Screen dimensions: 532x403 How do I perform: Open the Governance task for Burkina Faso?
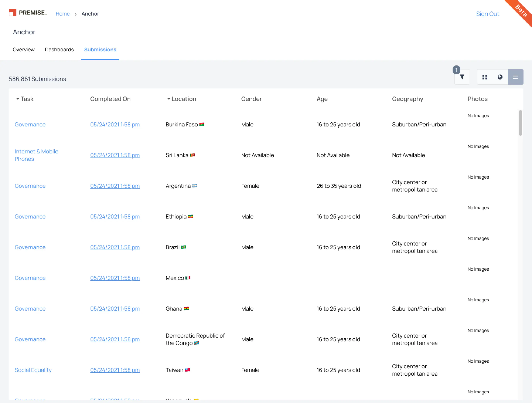[x=30, y=124]
